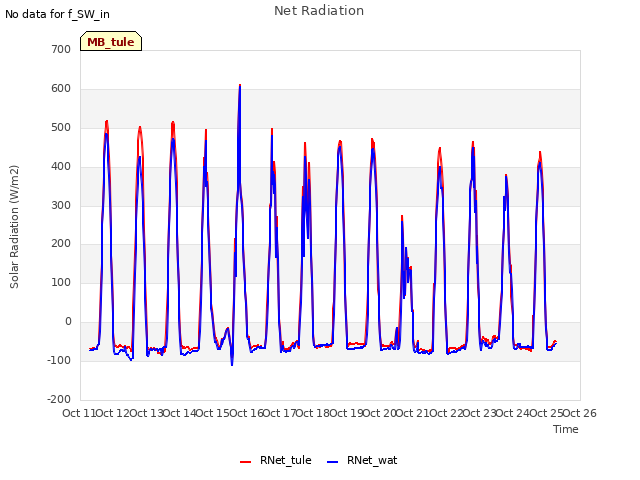Click the tallest peak near 600 W/m2
The height and width of the screenshot is (480, 640).
coord(240,86)
